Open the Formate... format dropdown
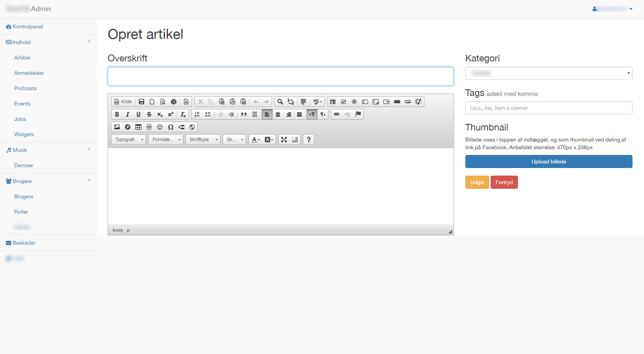Viewport: 644px width, 354px height. pyautogui.click(x=166, y=140)
